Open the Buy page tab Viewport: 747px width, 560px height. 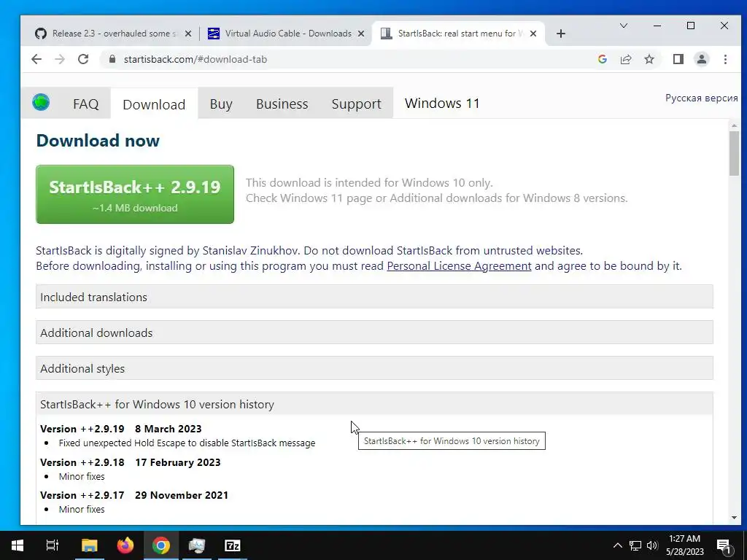[221, 104]
